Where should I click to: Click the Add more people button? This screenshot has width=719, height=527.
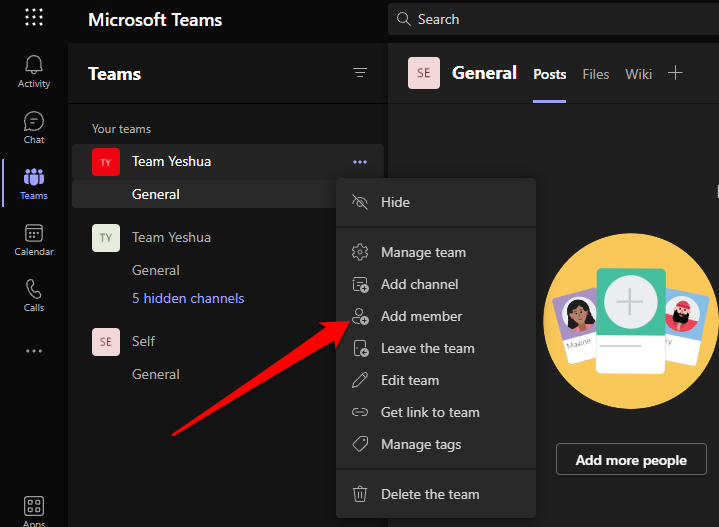[631, 460]
